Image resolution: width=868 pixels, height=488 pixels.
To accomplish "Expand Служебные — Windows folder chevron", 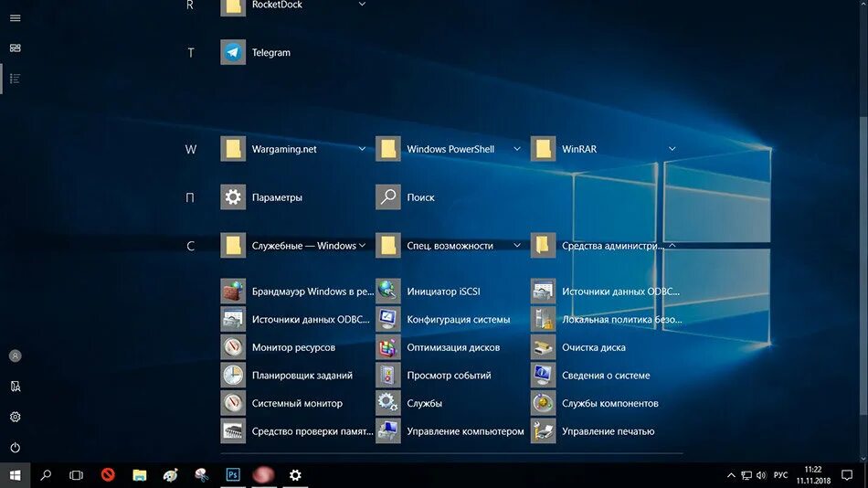I will point(362,246).
